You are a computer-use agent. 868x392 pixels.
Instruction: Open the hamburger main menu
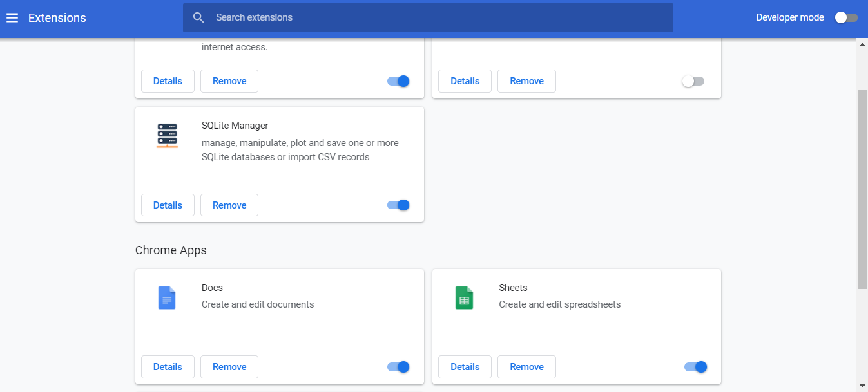click(12, 18)
